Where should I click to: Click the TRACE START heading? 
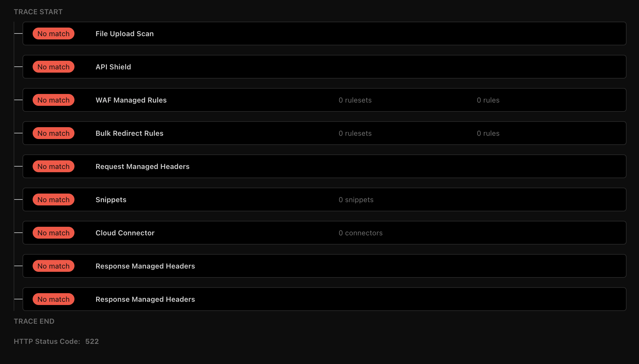38,12
